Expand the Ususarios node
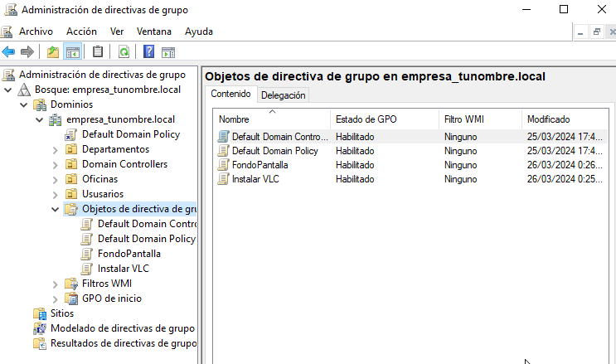This screenshot has height=364, width=616. [55, 195]
